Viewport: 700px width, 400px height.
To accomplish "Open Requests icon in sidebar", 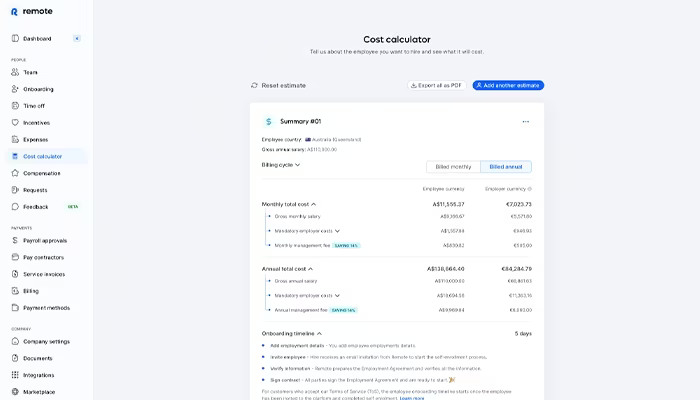I will pyautogui.click(x=15, y=190).
